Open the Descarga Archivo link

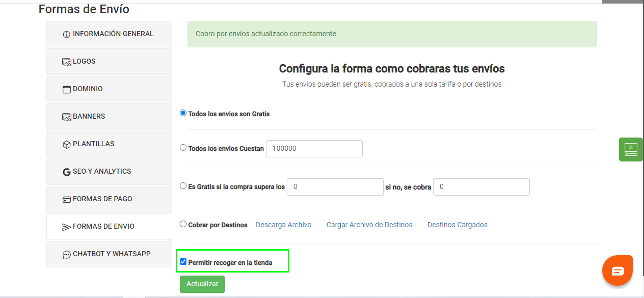tap(283, 224)
